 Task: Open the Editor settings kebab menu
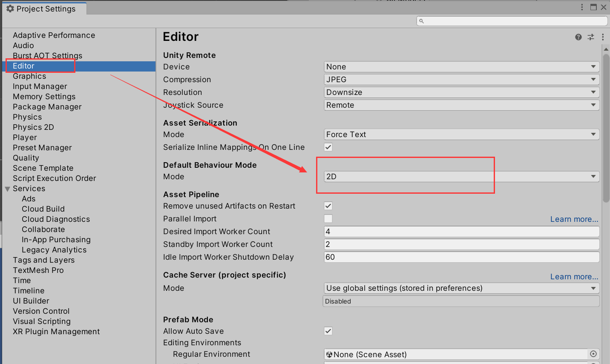[x=603, y=37]
